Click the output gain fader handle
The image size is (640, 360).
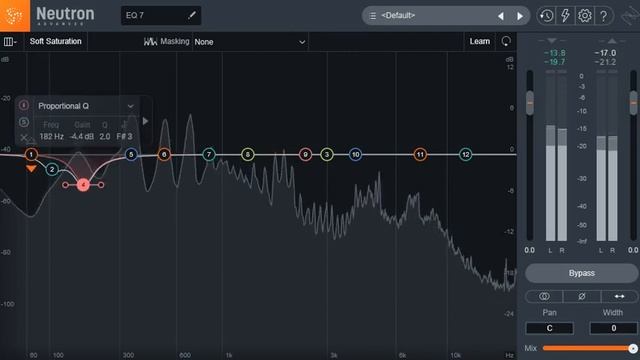coord(633,103)
